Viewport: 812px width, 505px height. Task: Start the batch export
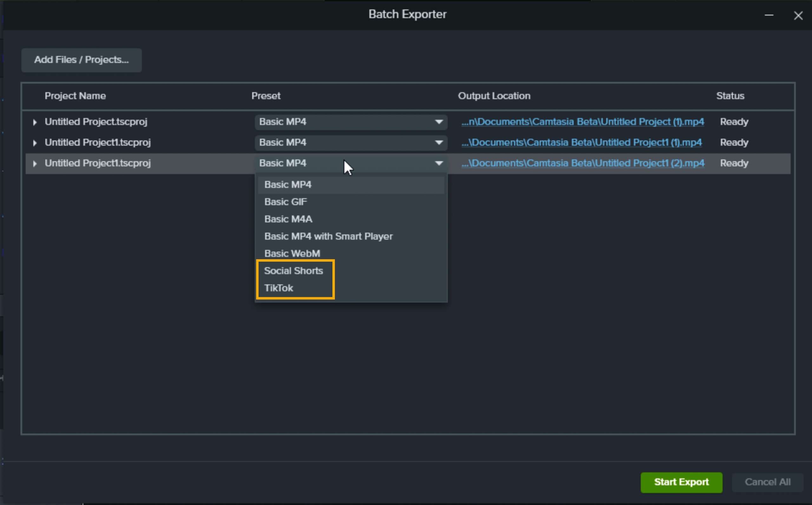(681, 482)
